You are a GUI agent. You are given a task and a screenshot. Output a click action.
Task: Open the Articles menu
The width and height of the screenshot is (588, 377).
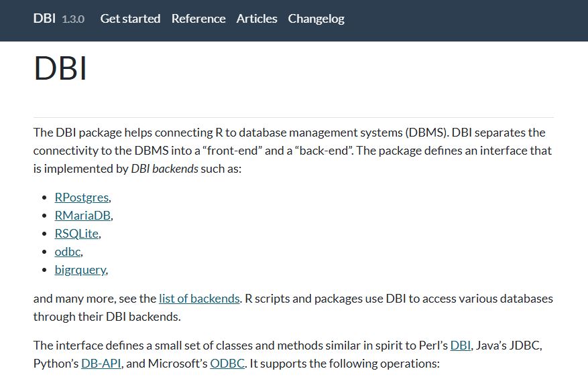click(257, 19)
